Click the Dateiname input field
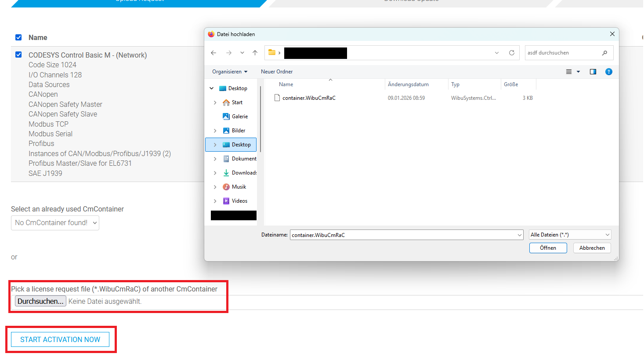The width and height of the screenshot is (644, 357). tap(402, 235)
